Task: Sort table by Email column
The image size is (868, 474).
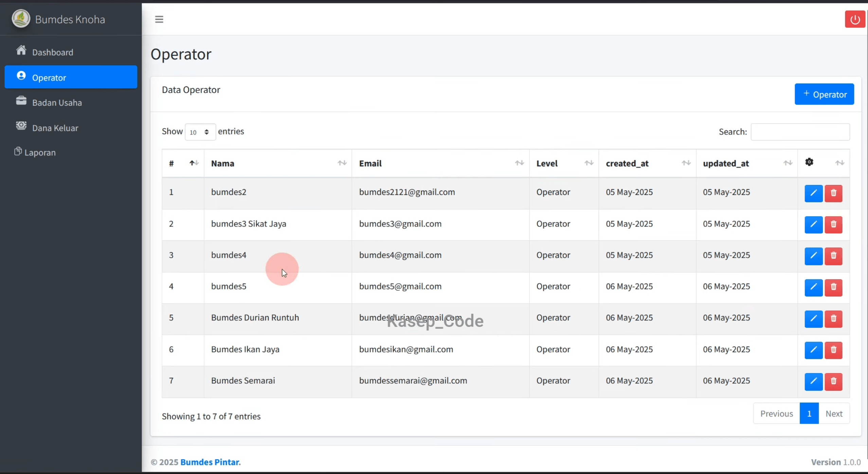Action: (440, 163)
